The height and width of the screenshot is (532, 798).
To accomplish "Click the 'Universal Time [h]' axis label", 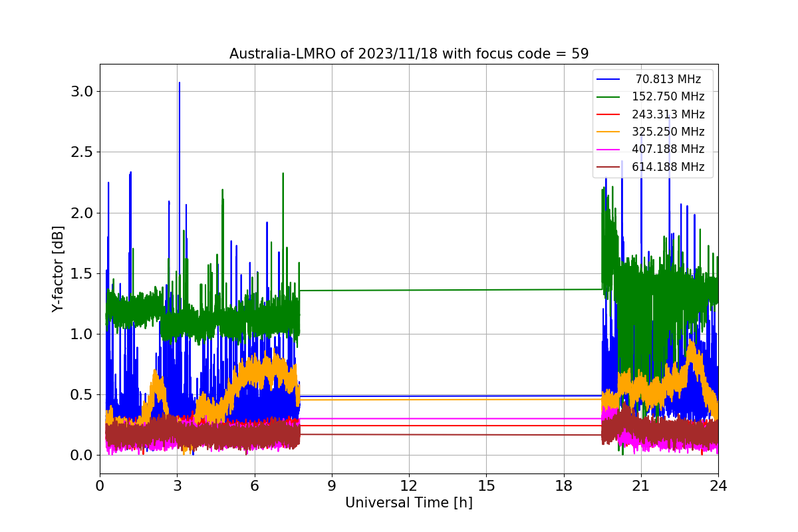I will [409, 503].
